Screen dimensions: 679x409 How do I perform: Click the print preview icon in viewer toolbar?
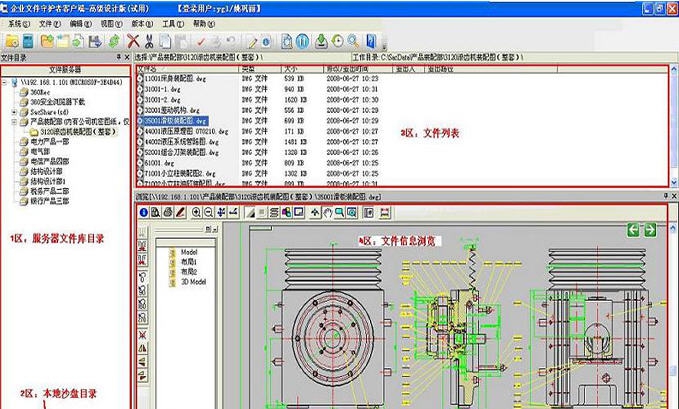155,212
